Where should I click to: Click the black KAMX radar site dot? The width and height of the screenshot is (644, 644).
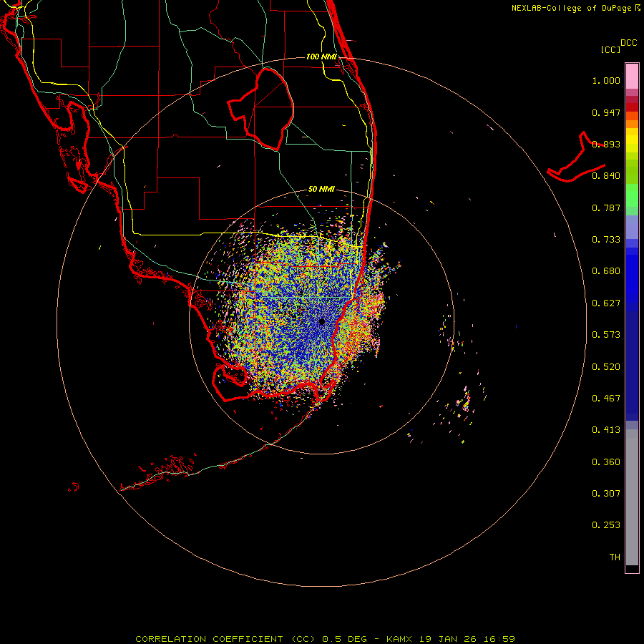tap(322, 321)
